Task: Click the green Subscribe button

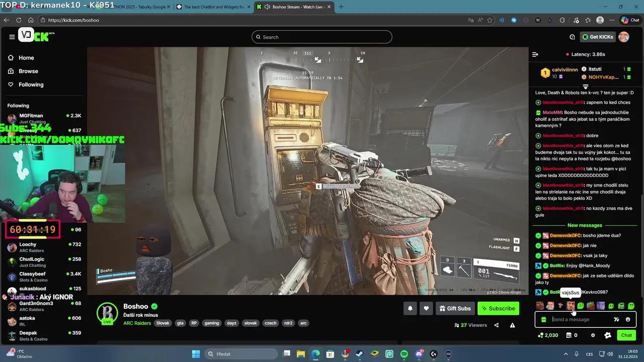Action: tap(498, 308)
